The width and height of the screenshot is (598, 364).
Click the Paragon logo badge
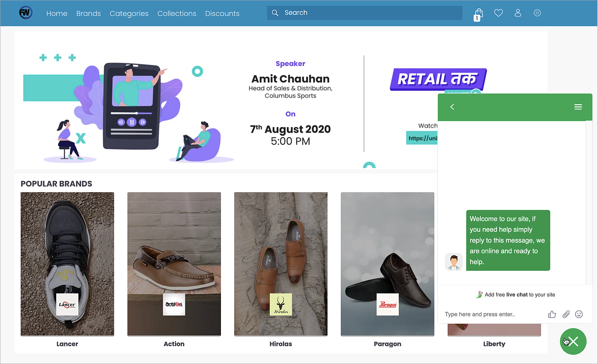[x=387, y=305]
